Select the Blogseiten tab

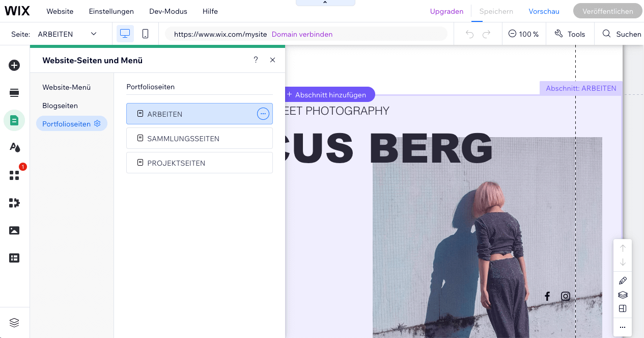point(60,106)
